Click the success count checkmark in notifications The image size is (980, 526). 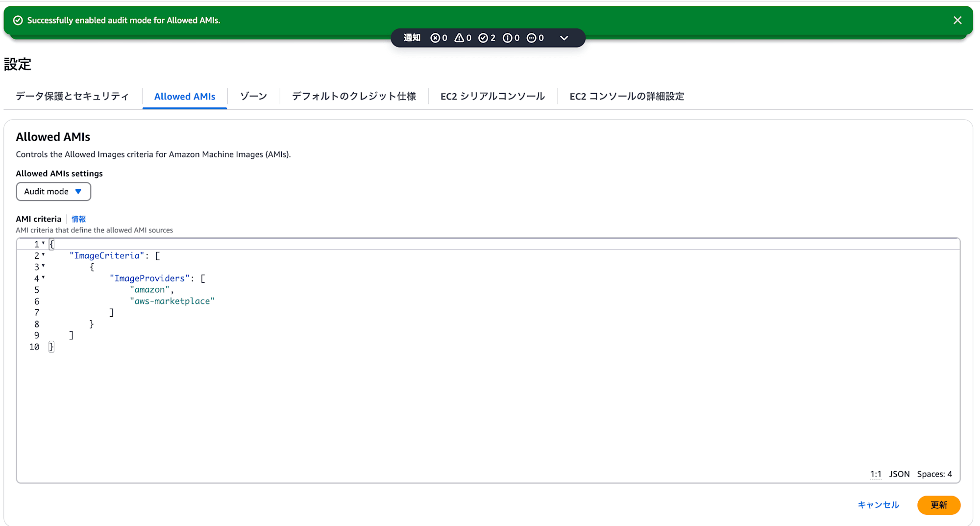pos(483,38)
